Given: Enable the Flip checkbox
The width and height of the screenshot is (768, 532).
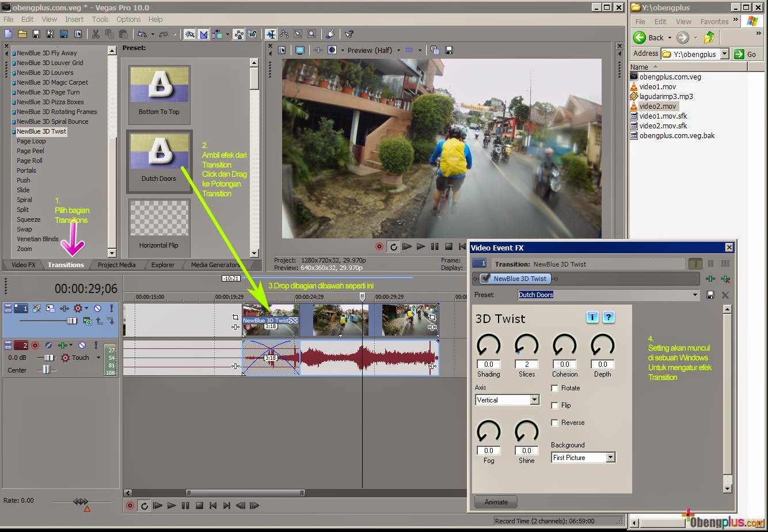Looking at the screenshot, I should pyautogui.click(x=555, y=405).
